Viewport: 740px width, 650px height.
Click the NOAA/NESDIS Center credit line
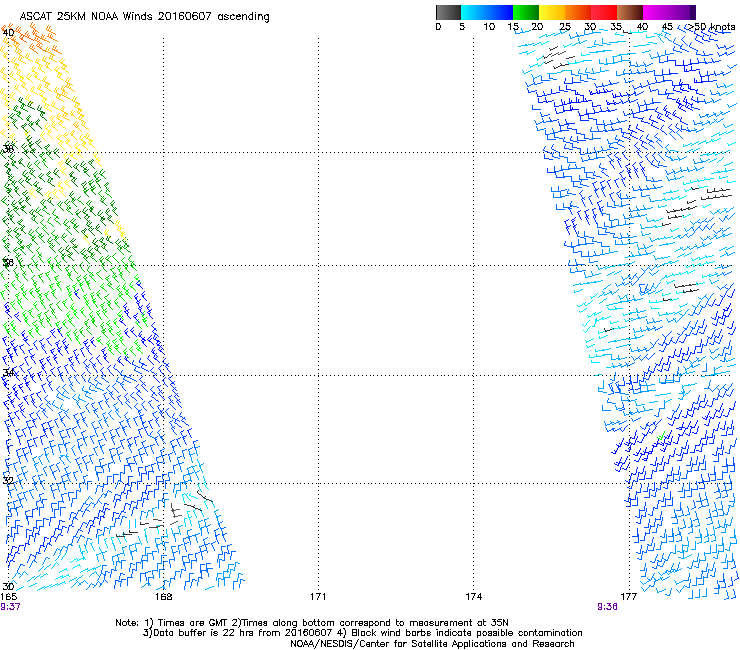(x=432, y=644)
